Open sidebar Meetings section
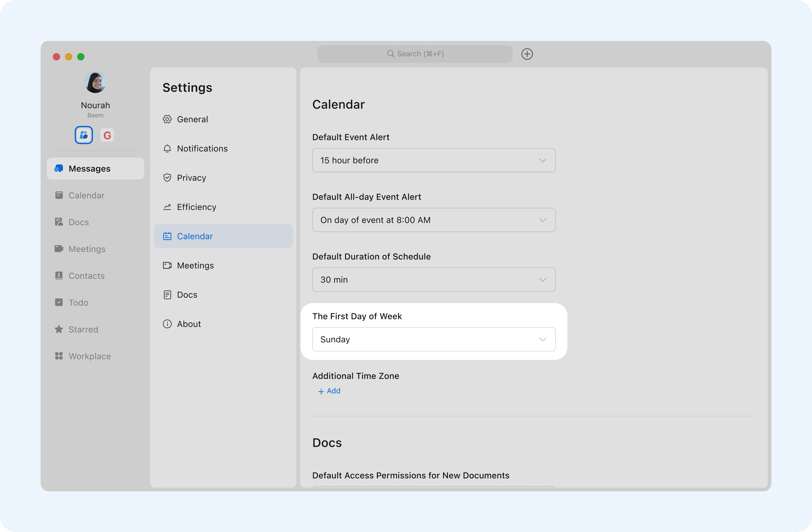812x532 pixels. click(x=87, y=249)
